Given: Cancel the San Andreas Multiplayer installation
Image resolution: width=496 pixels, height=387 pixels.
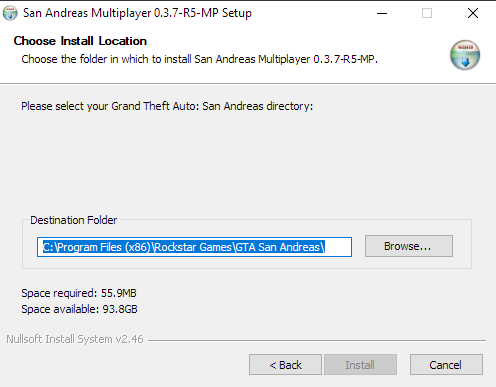Looking at the screenshot, I should pyautogui.click(x=446, y=365).
